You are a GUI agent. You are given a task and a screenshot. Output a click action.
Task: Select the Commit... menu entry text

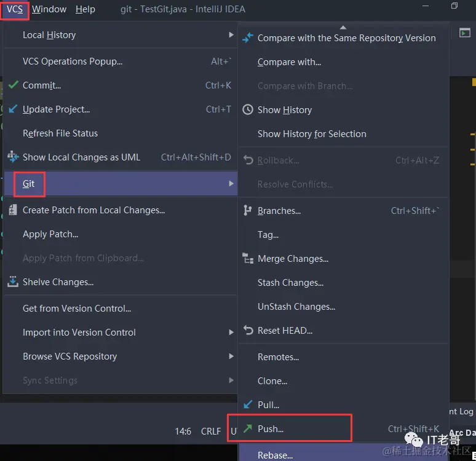click(x=42, y=85)
